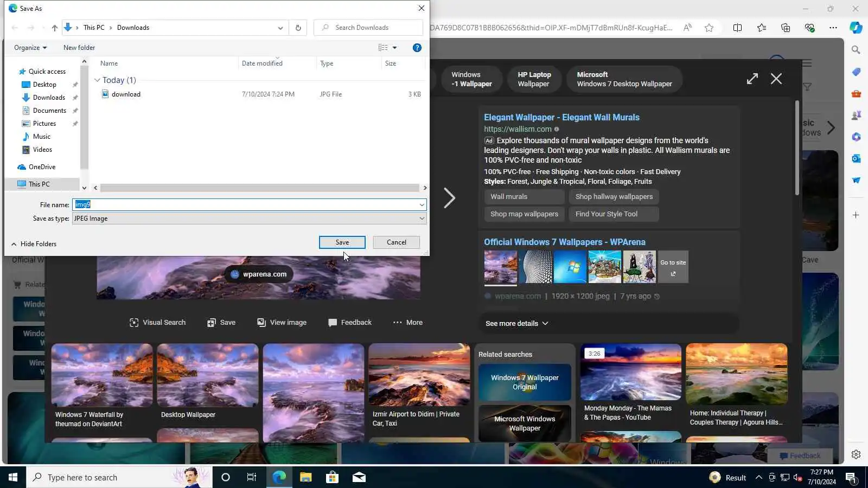The image size is (868, 488).
Task: Open Edge Settings and more menu
Action: pos(833,28)
